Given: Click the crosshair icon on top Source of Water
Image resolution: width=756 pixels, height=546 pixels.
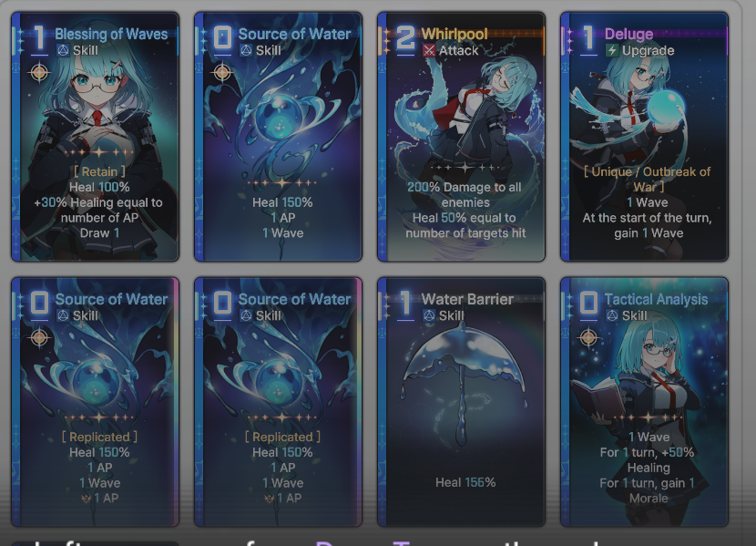Looking at the screenshot, I should (222, 73).
